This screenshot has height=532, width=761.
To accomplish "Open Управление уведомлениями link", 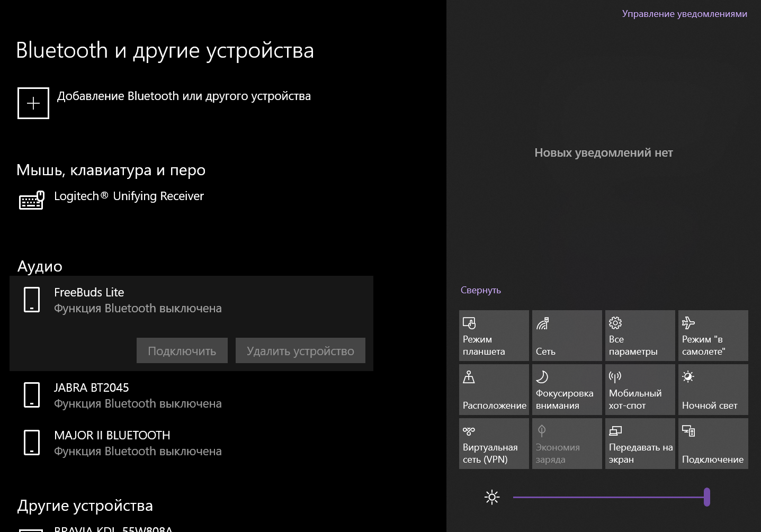I will tap(685, 14).
